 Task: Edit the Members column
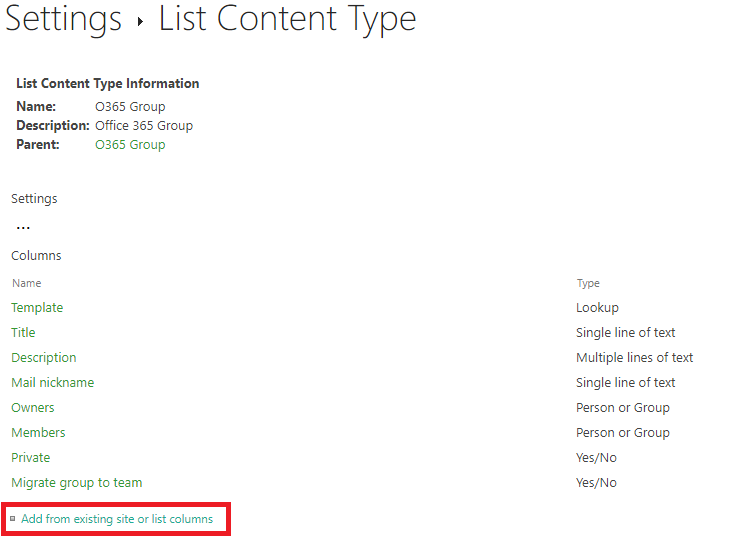click(38, 433)
